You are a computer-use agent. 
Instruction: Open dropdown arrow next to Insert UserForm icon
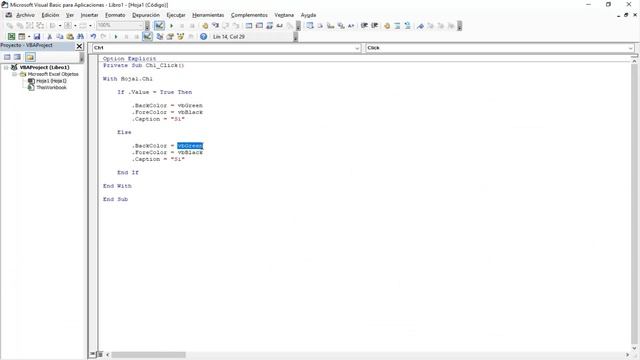(x=29, y=37)
